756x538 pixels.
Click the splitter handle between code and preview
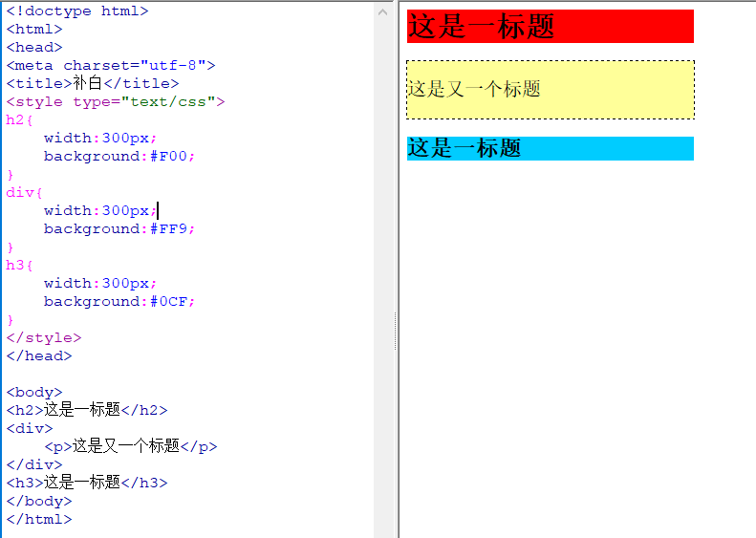[396, 331]
